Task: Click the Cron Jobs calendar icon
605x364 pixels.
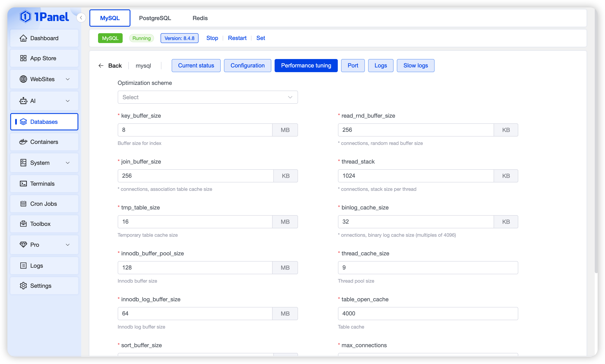Action: tap(23, 204)
